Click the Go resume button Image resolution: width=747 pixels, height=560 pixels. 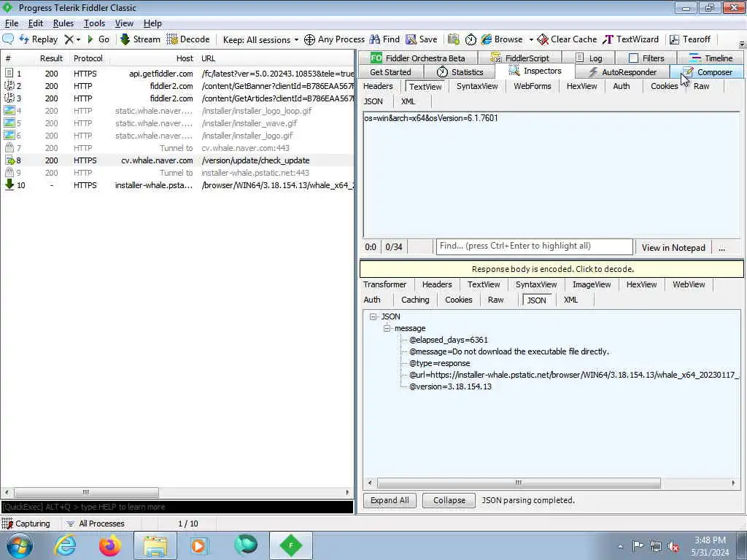(98, 39)
